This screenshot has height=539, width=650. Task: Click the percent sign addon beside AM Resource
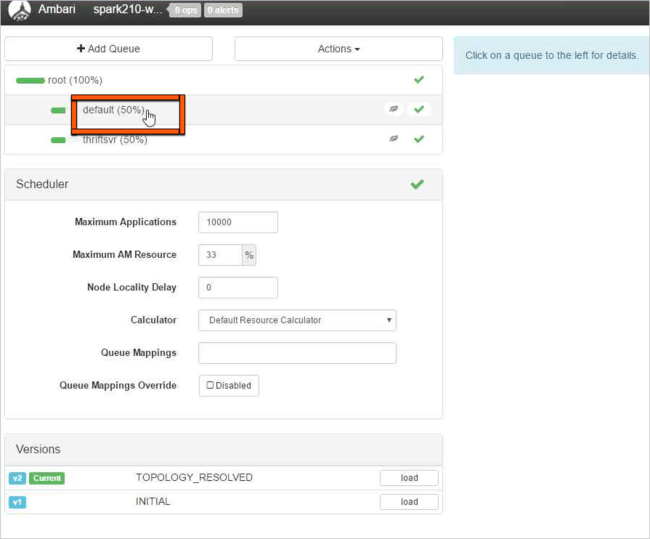point(249,255)
